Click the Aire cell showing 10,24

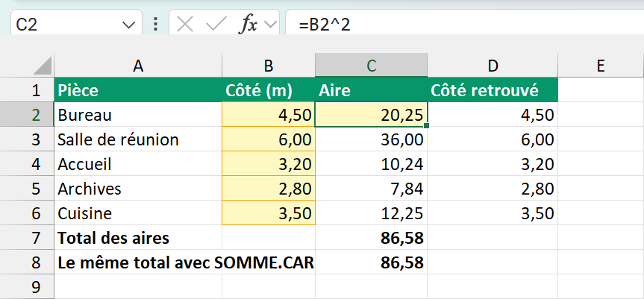click(372, 163)
